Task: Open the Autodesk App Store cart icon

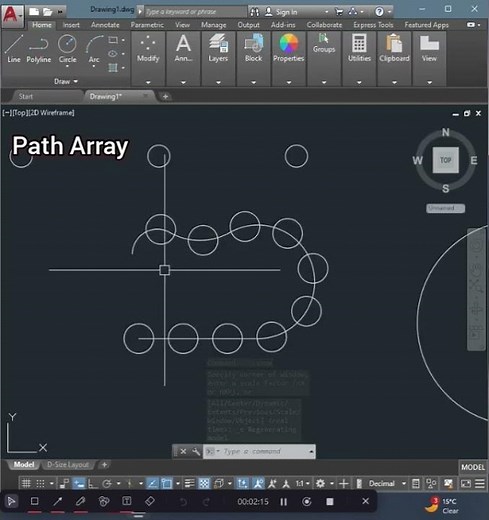Action: tap(339, 12)
